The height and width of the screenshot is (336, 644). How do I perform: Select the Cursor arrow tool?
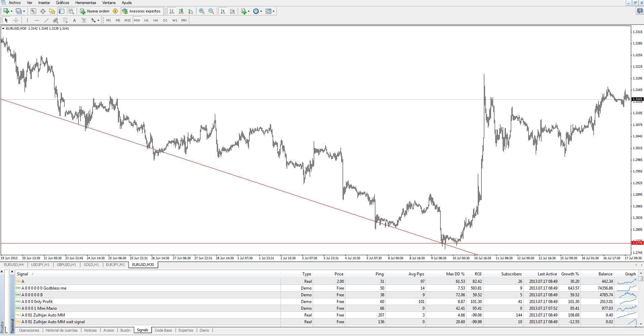click(x=6, y=20)
